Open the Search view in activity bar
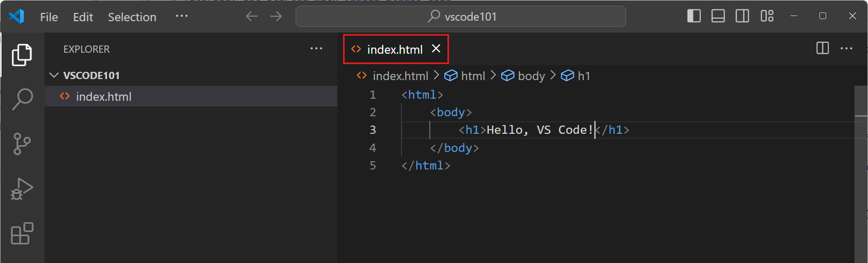The image size is (868, 263). click(22, 99)
